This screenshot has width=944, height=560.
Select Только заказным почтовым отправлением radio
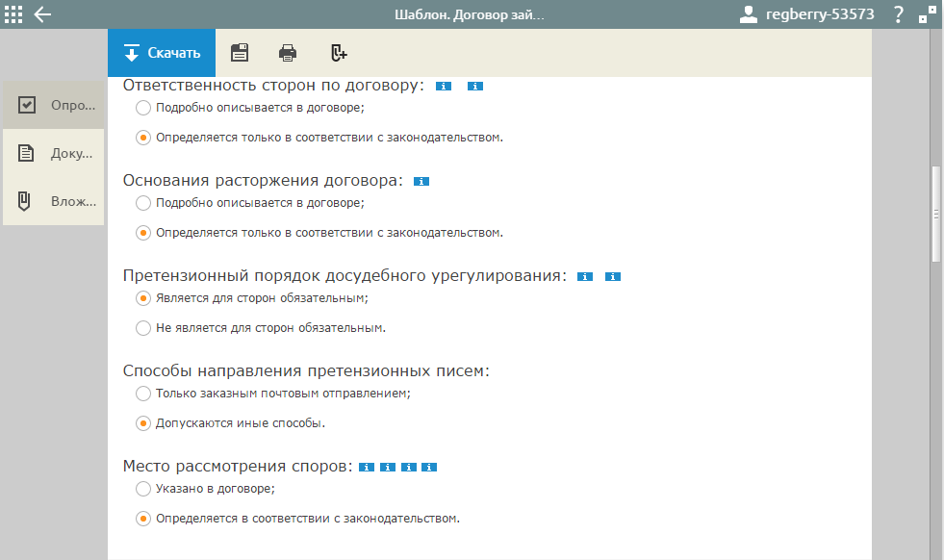click(143, 394)
